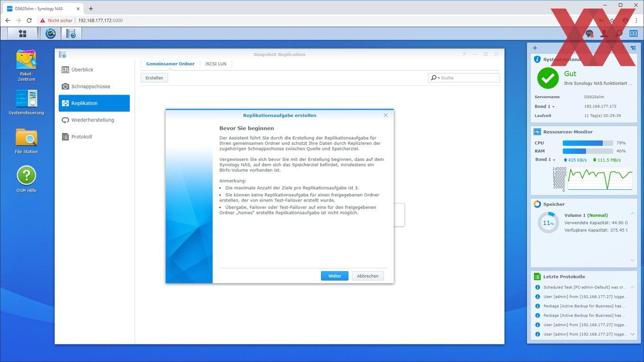Switch to Gemeinsamer Ordner tab
The image size is (644, 362).
(170, 64)
